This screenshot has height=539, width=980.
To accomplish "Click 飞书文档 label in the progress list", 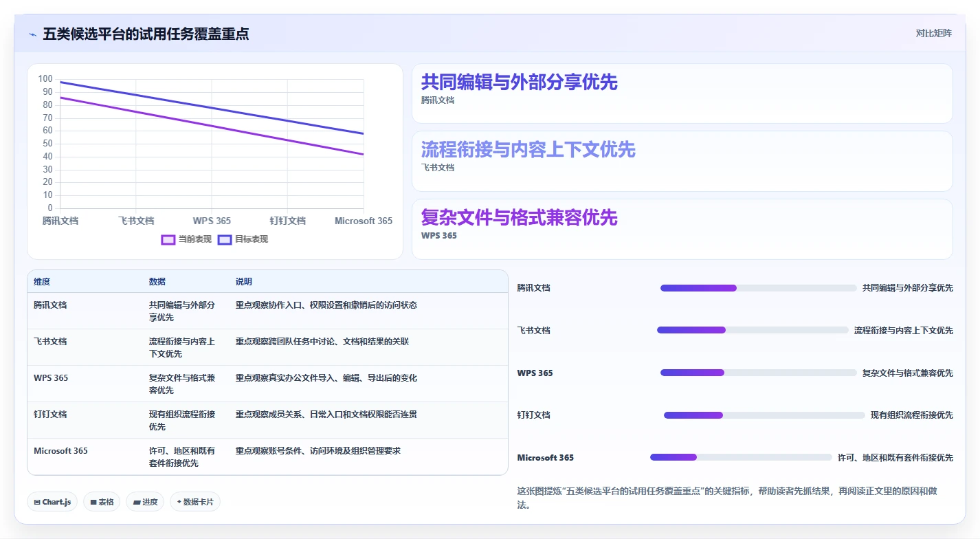I will (534, 331).
